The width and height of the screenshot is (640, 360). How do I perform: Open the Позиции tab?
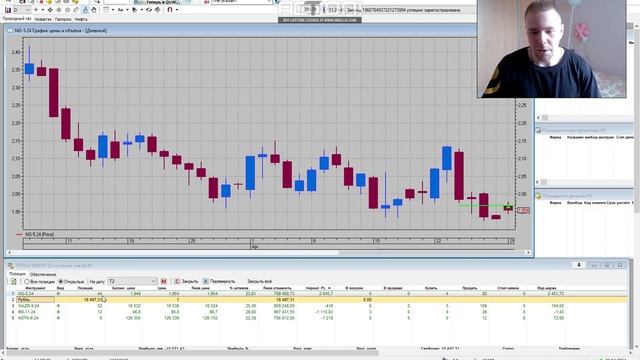17,274
